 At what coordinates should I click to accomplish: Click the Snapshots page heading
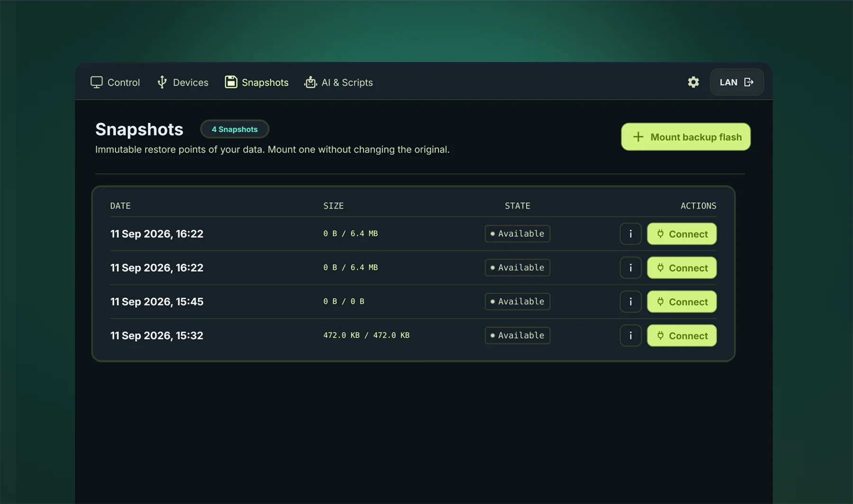click(139, 129)
